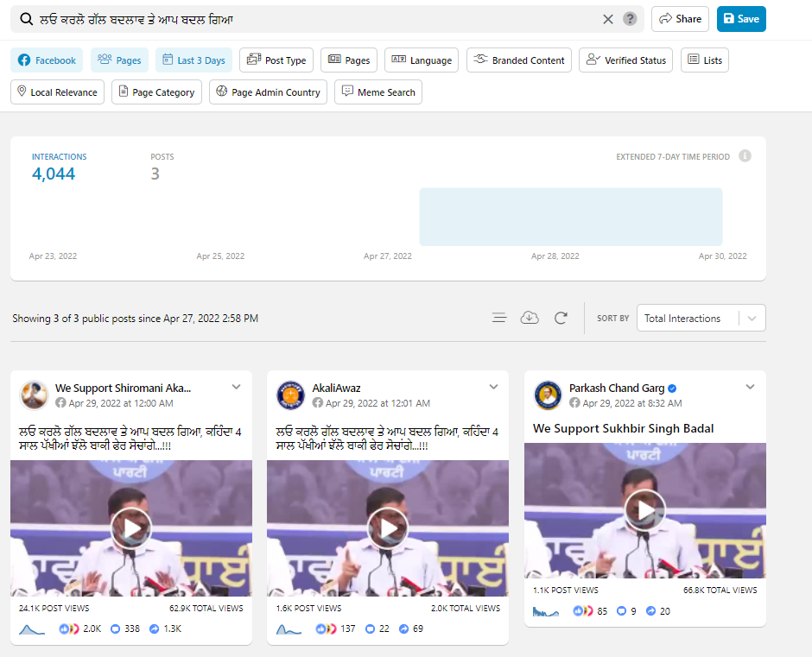
Task: Click the trend sparkline on the Parkash Chand Garg post
Action: point(546,611)
